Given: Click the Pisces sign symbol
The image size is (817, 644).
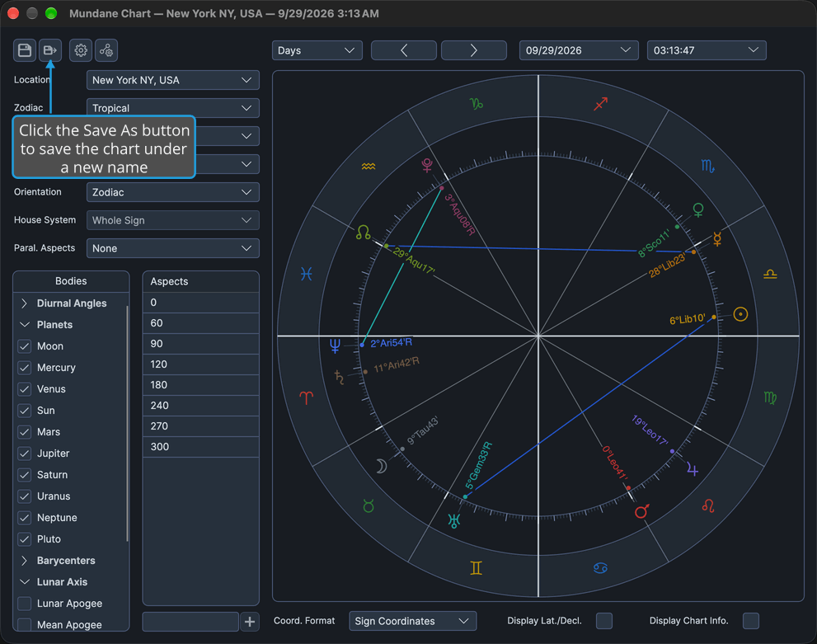Looking at the screenshot, I should [x=307, y=274].
